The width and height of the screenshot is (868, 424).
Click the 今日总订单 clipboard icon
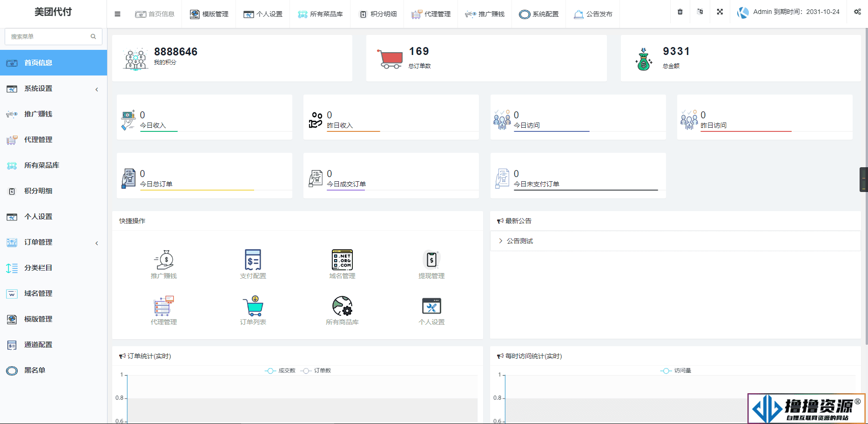[128, 178]
